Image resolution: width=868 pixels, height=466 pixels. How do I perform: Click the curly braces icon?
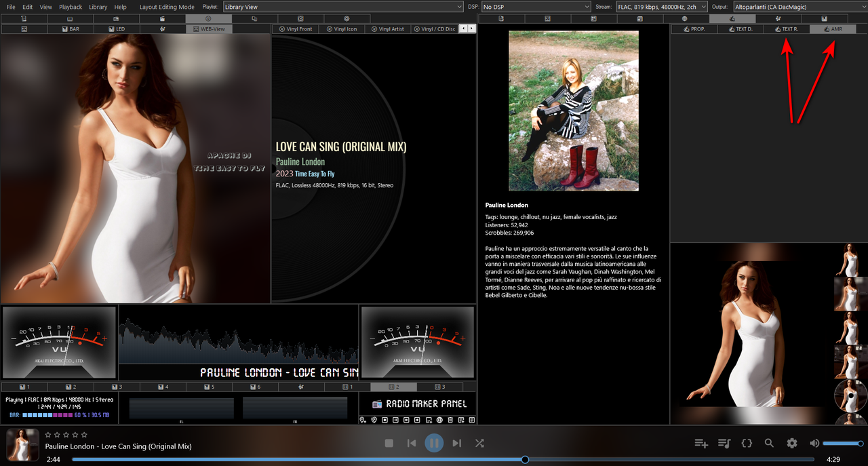747,443
